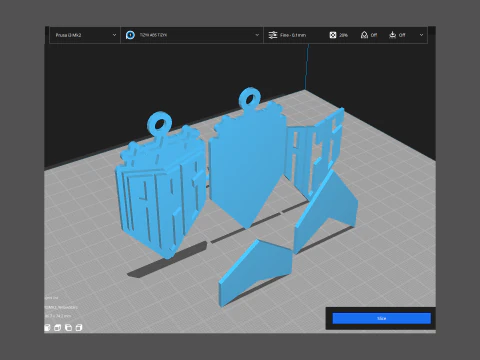Click the job name text above dimensions

tap(61, 307)
